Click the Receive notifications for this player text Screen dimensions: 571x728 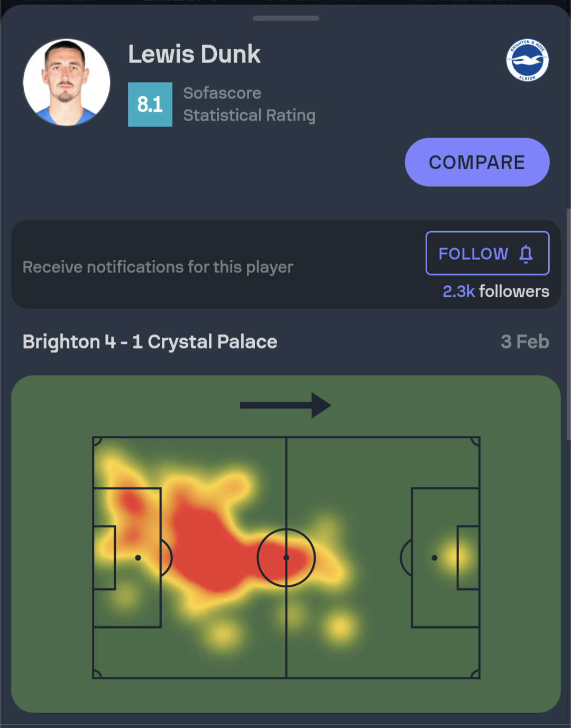point(158,267)
